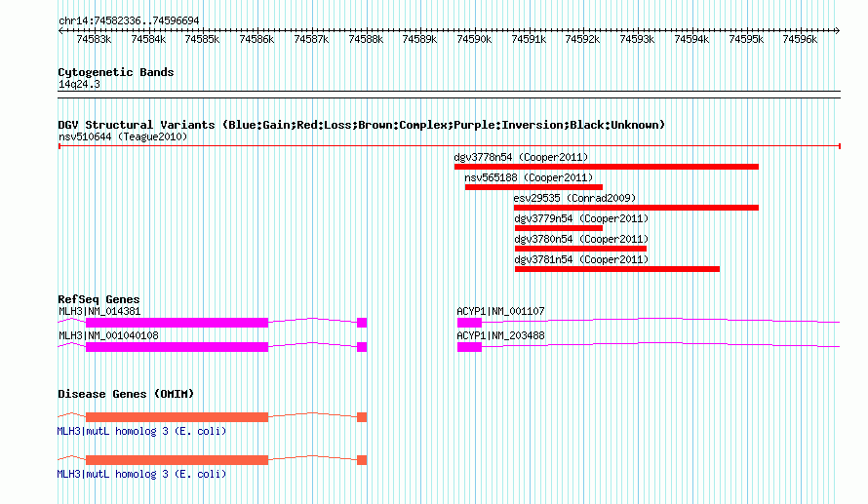The width and height of the screenshot is (868, 504).
Task: Click the large magenta MLH3 NM_014381 exon
Action: tap(178, 323)
